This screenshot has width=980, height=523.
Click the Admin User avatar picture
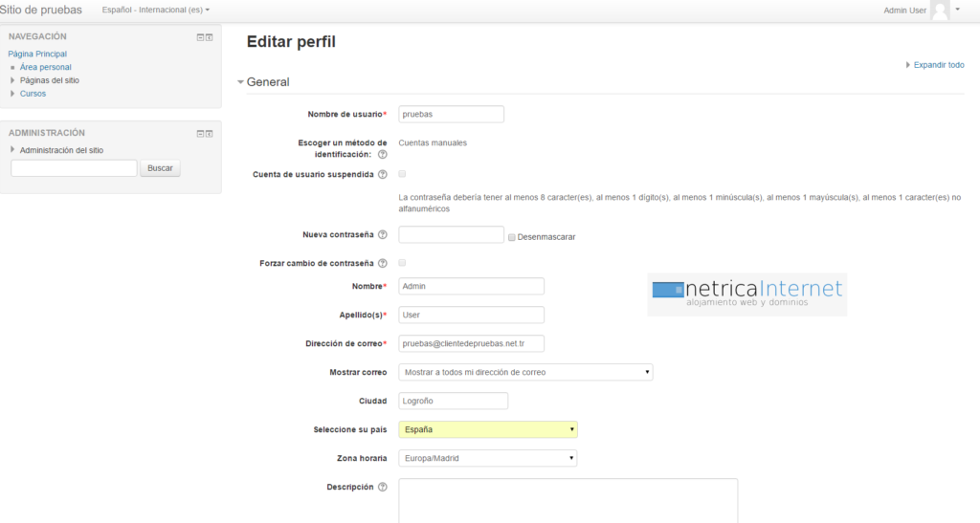click(940, 11)
